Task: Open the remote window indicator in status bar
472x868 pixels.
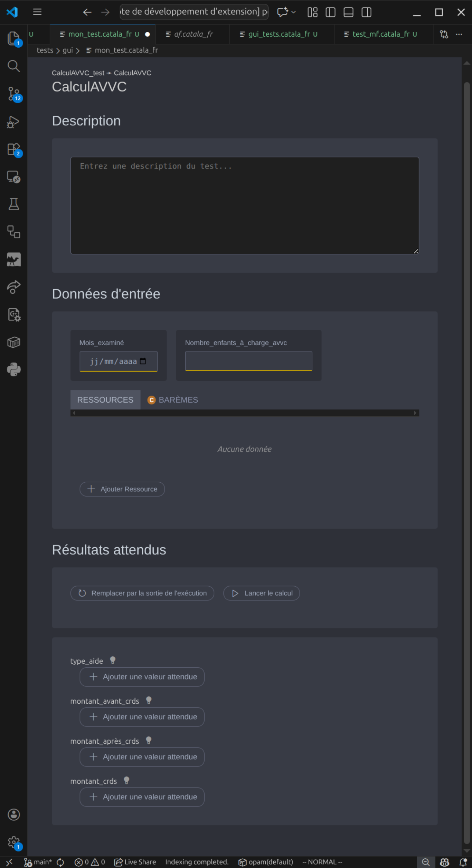Action: (9, 862)
